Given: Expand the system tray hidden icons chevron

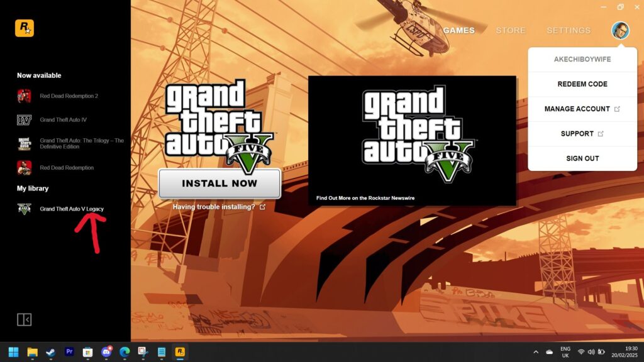Looking at the screenshot, I should 536,352.
